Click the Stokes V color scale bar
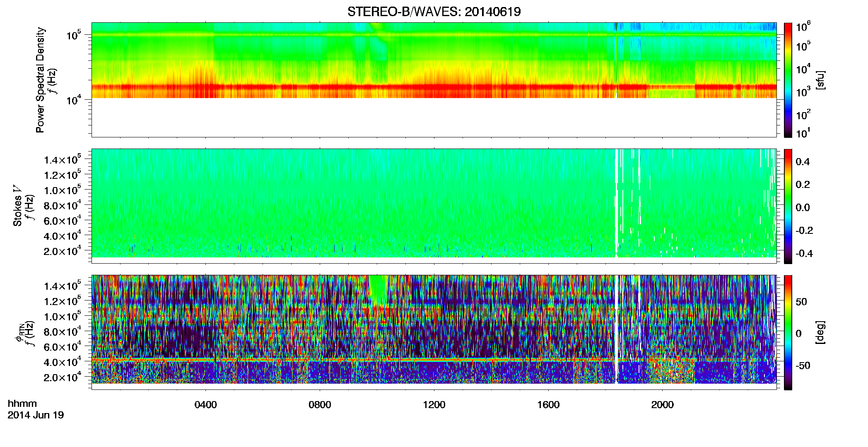868x447 pixels. coord(788,206)
